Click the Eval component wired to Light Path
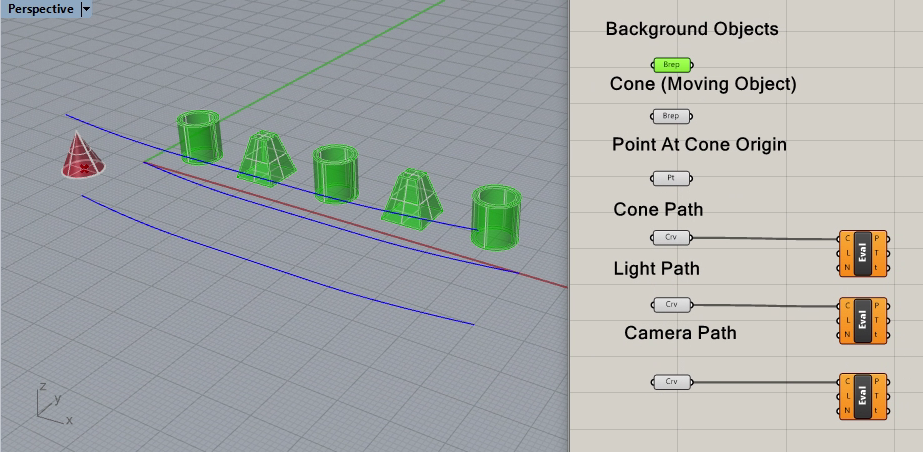Viewport: 923px width, 452px height. pos(862,319)
